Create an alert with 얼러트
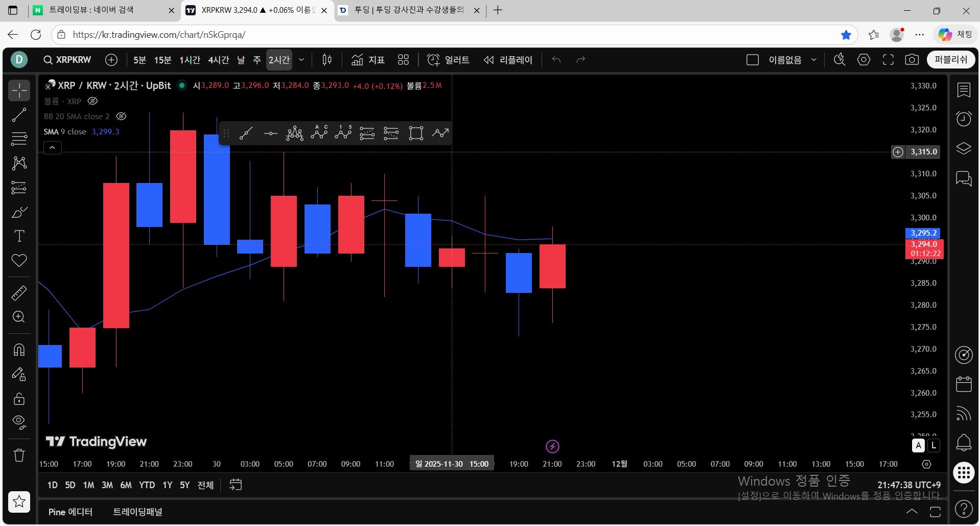 pos(448,60)
